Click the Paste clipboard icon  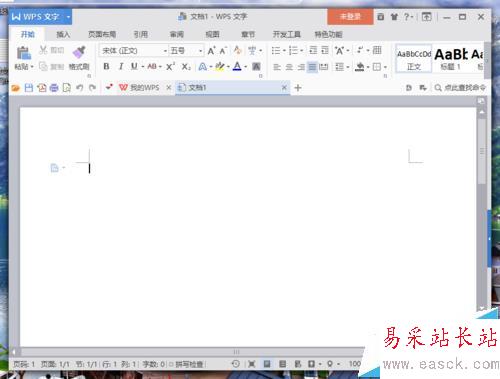point(24,53)
